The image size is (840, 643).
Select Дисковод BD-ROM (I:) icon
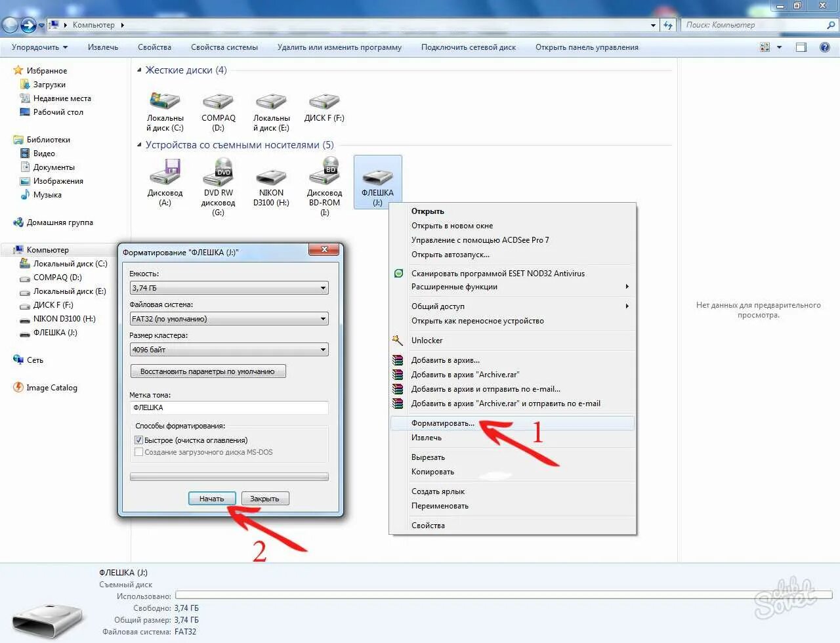pyautogui.click(x=324, y=171)
